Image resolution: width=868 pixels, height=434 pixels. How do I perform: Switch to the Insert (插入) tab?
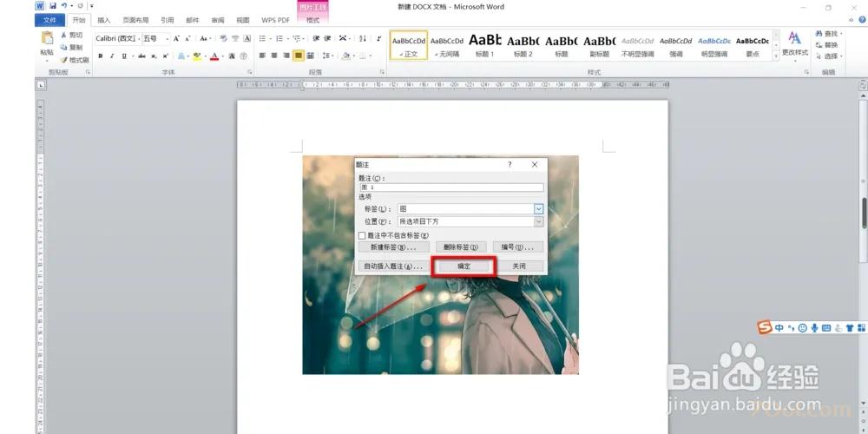[104, 20]
